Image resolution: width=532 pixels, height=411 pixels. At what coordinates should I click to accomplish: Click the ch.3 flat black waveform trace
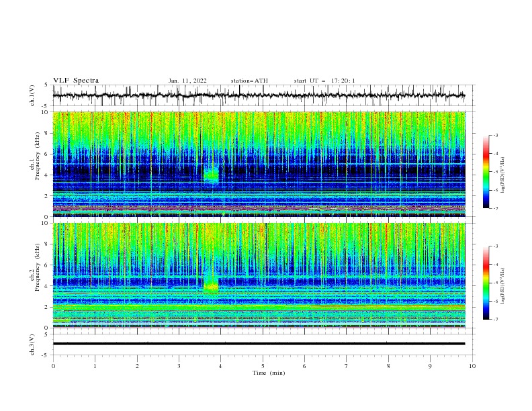click(x=259, y=344)
